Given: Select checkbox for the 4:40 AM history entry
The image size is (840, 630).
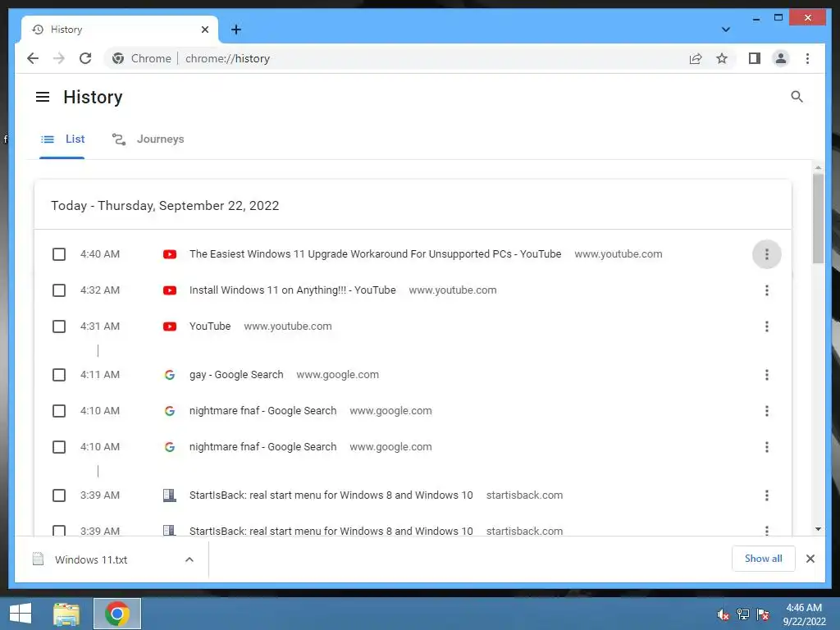Looking at the screenshot, I should 59,254.
